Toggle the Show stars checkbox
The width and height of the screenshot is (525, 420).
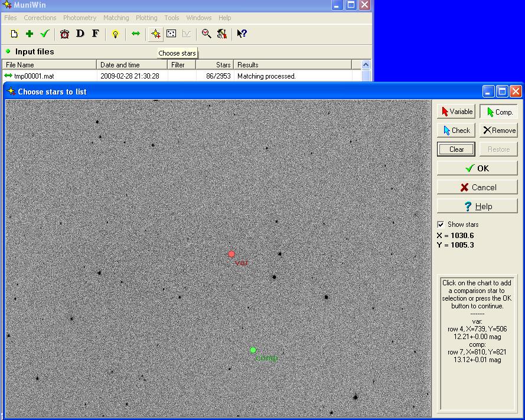pyautogui.click(x=441, y=224)
